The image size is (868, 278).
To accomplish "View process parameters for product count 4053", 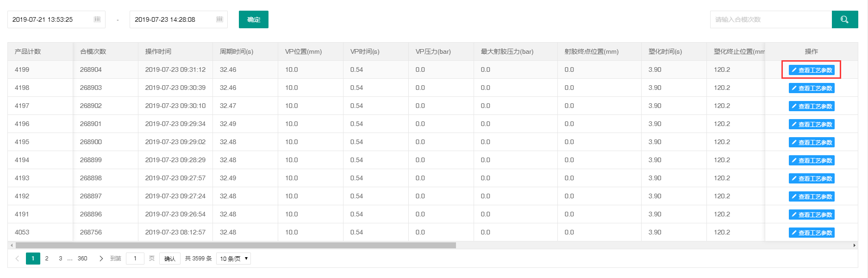I will pyautogui.click(x=812, y=233).
